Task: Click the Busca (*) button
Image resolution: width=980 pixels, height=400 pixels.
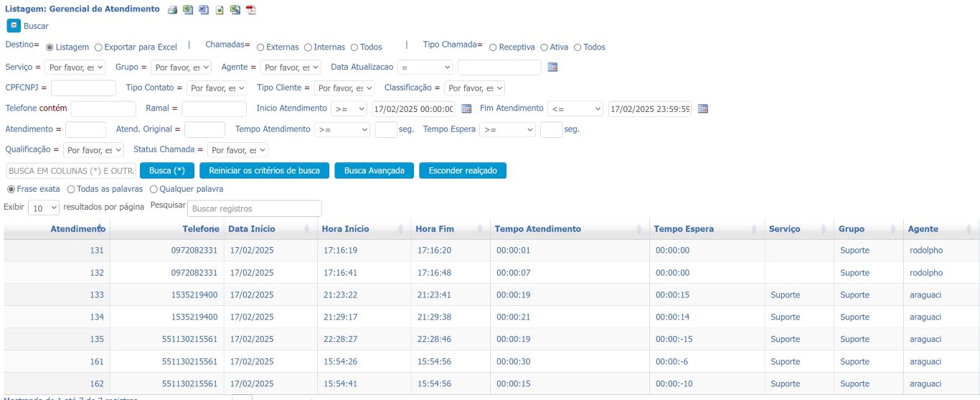Action: (x=166, y=171)
